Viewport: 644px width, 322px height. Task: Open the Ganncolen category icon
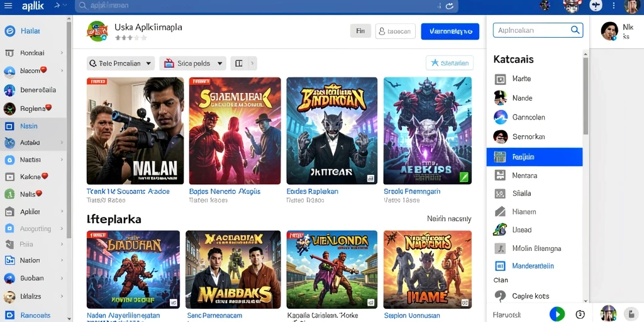(500, 117)
